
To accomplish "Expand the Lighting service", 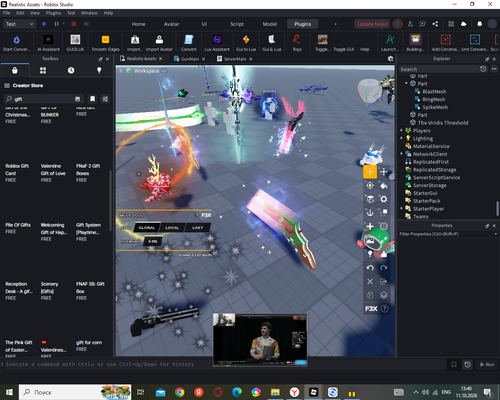I will (x=402, y=138).
